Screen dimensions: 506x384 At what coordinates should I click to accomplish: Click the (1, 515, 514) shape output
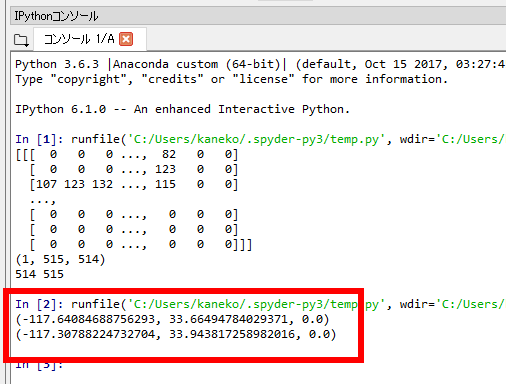click(x=60, y=259)
